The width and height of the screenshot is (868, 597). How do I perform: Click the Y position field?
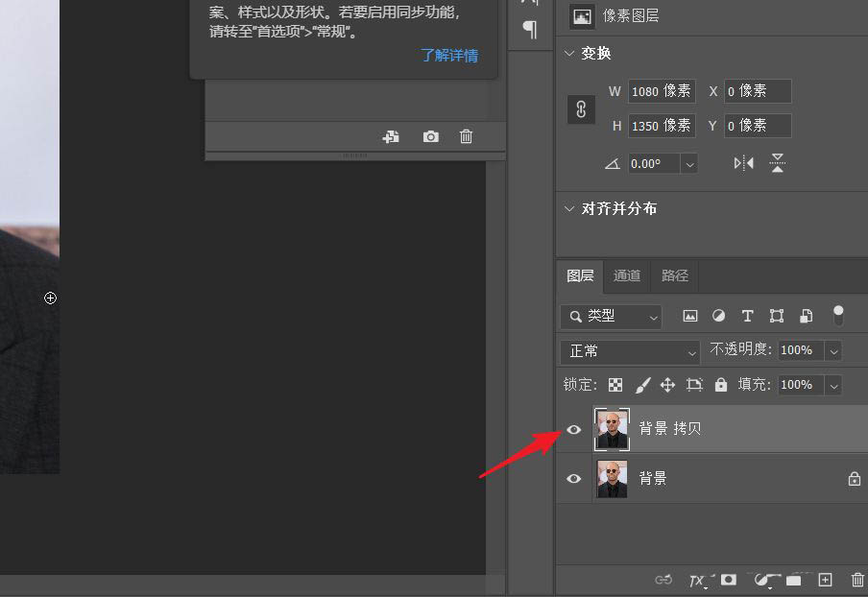[758, 126]
